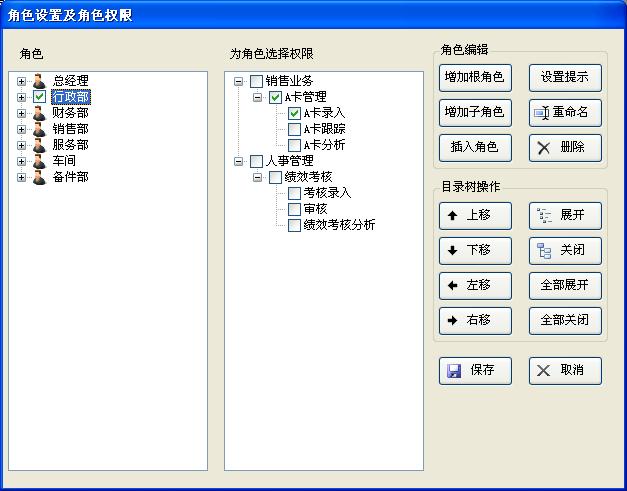Click the 重命名 rename button
This screenshot has width=627, height=491.
tap(565, 113)
